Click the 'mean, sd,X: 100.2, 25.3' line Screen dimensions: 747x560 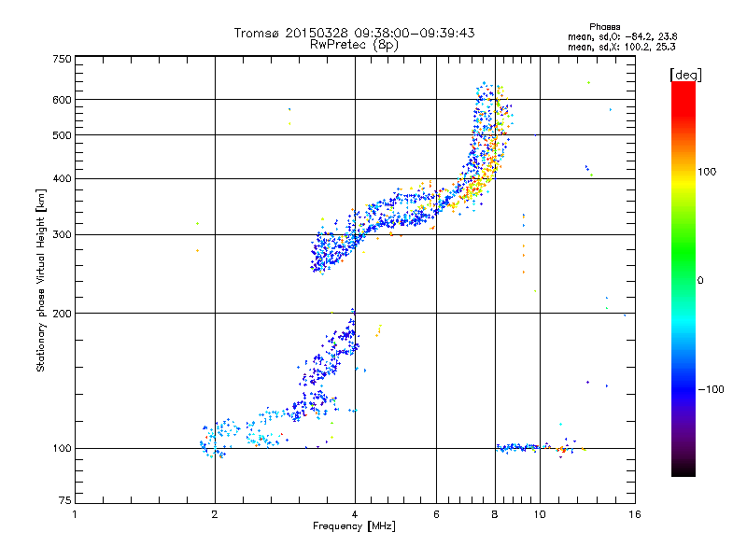pyautogui.click(x=621, y=48)
